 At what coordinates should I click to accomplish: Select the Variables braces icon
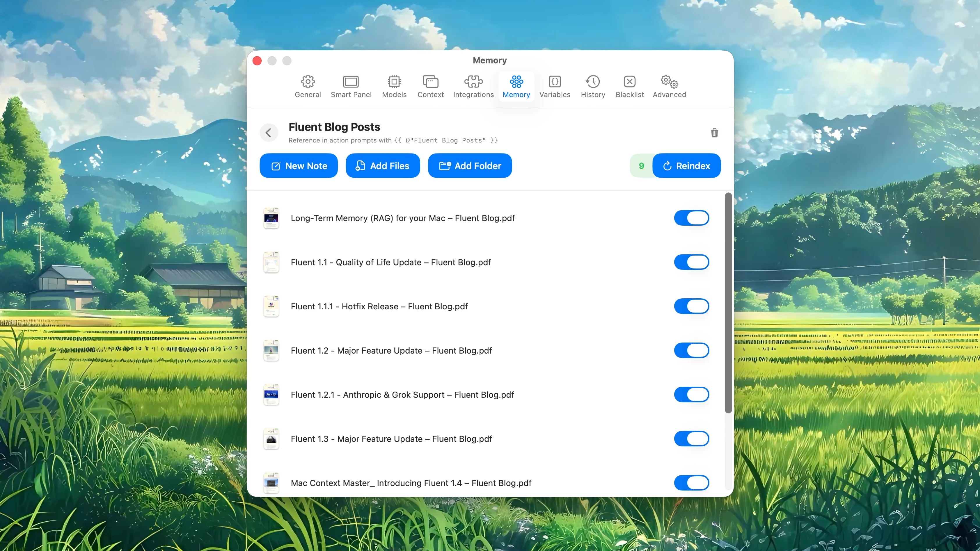555,81
